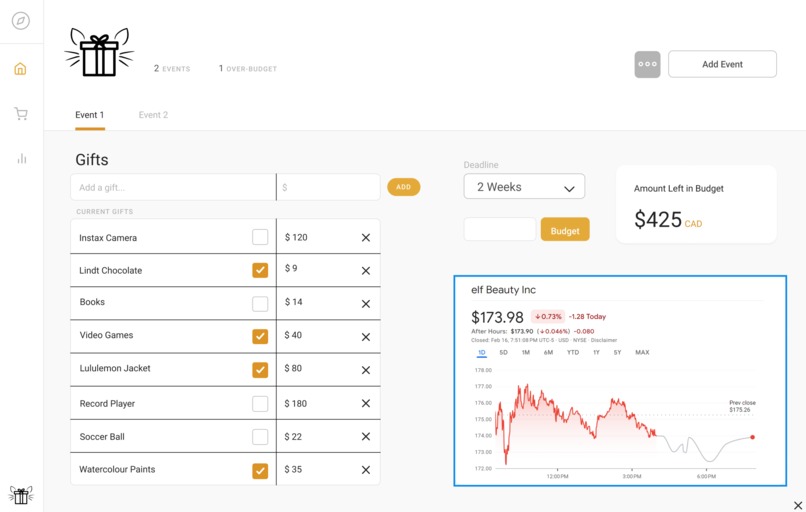Delete the Video Games gift row
This screenshot has height=512, width=806.
[365, 337]
